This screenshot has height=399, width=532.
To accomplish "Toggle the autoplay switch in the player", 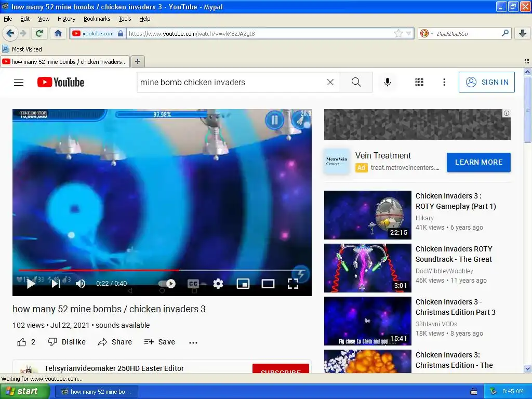I will point(167,284).
